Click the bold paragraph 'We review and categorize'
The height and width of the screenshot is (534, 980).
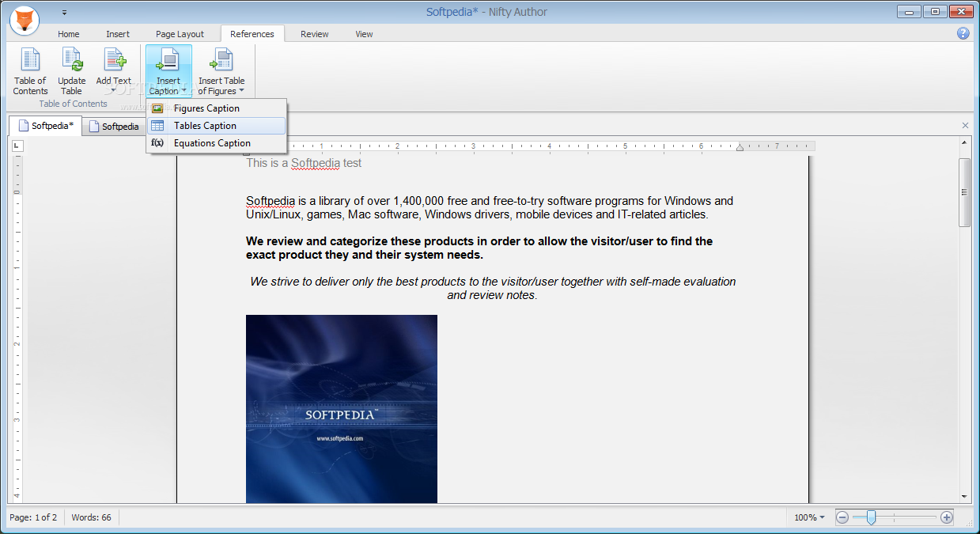point(479,248)
